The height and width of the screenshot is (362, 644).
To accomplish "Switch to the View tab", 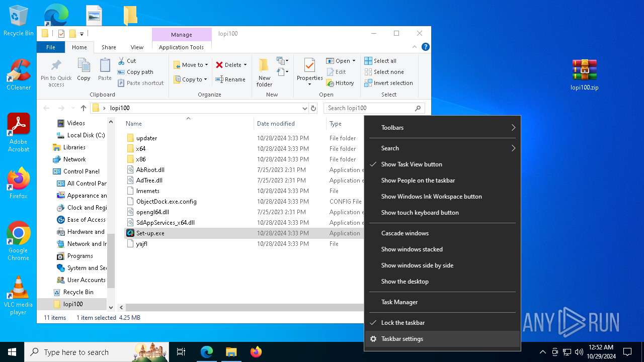I will [137, 47].
